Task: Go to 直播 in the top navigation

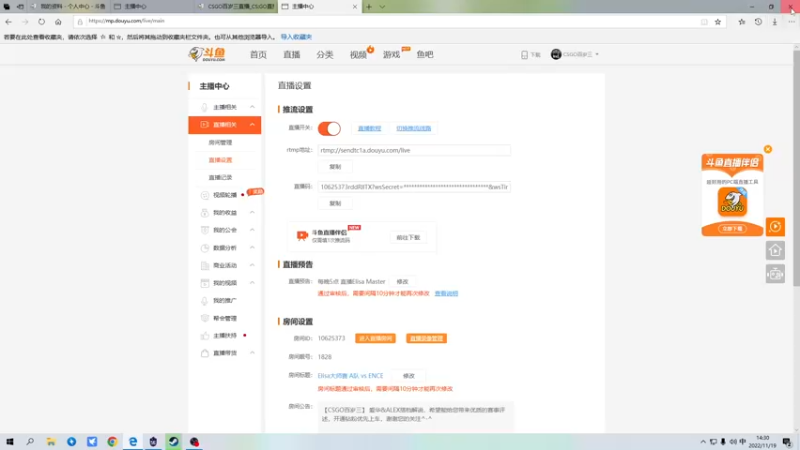Action: 291,55
